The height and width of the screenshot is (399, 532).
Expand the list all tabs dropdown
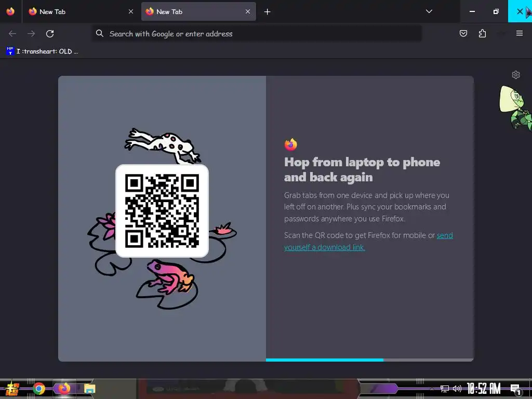click(x=429, y=11)
